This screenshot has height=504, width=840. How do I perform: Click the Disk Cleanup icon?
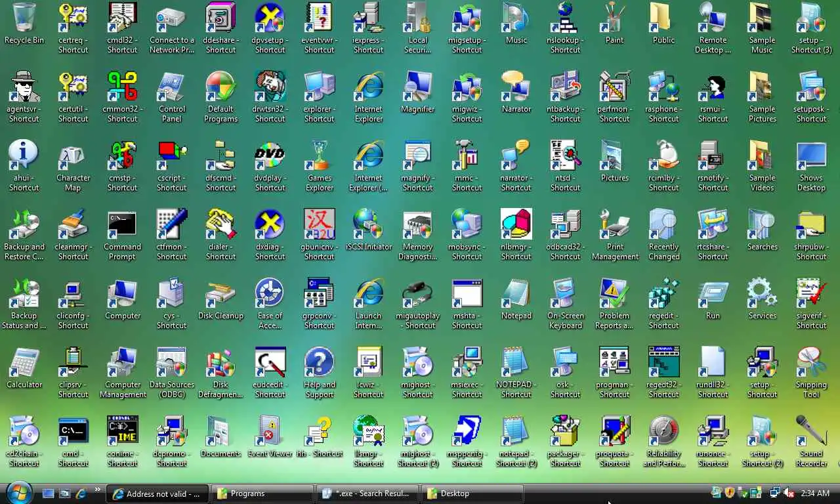[221, 293]
